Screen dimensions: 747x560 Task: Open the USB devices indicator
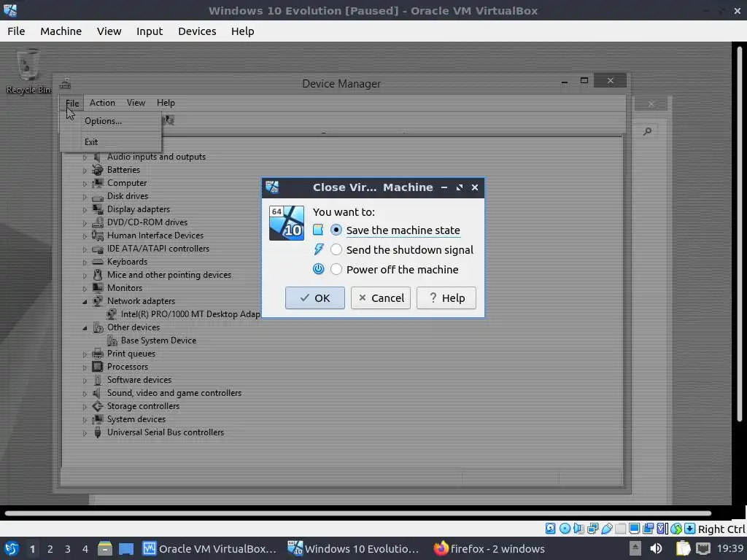(606, 529)
